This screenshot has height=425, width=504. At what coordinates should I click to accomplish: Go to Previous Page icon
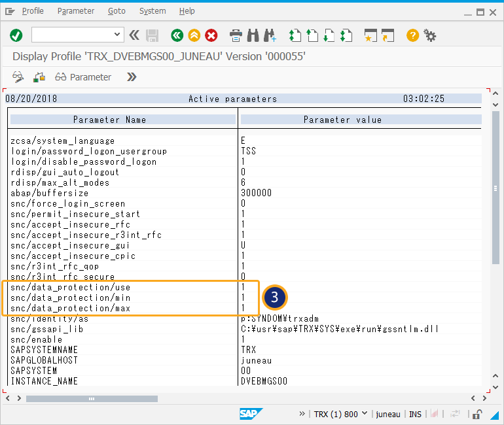point(312,35)
